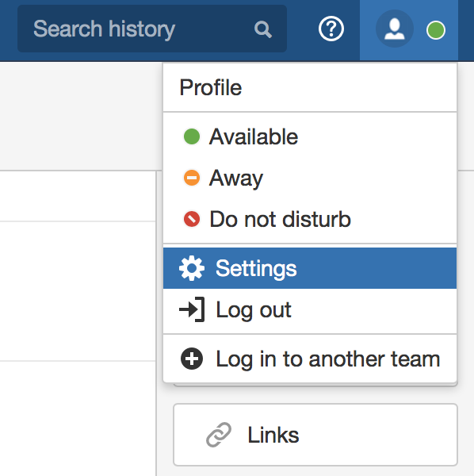474x476 pixels.
Task: Set status to Do not disturb
Action: click(310, 219)
